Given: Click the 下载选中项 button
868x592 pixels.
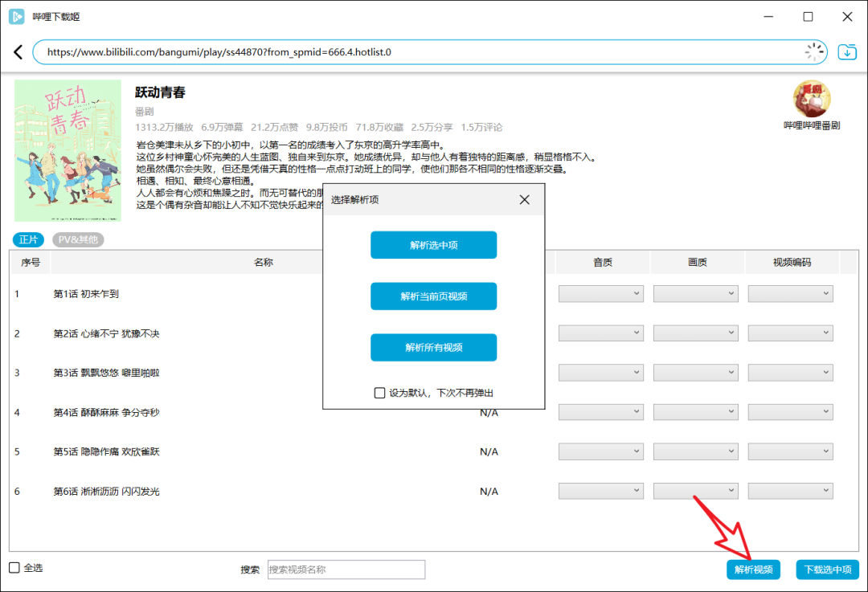Looking at the screenshot, I should tap(828, 570).
